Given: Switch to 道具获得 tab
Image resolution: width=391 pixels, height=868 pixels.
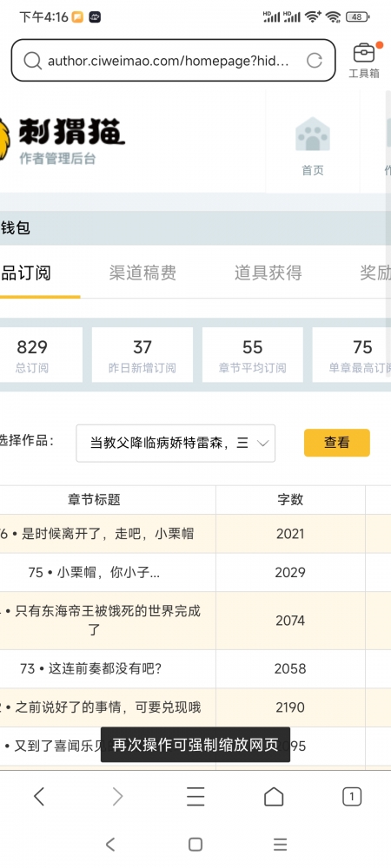Looking at the screenshot, I should pyautogui.click(x=268, y=273).
